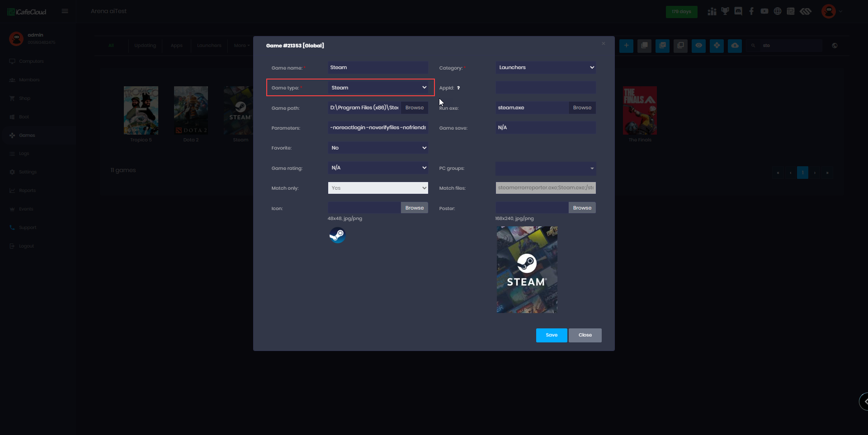Click the globe icon beside search field

(x=835, y=46)
